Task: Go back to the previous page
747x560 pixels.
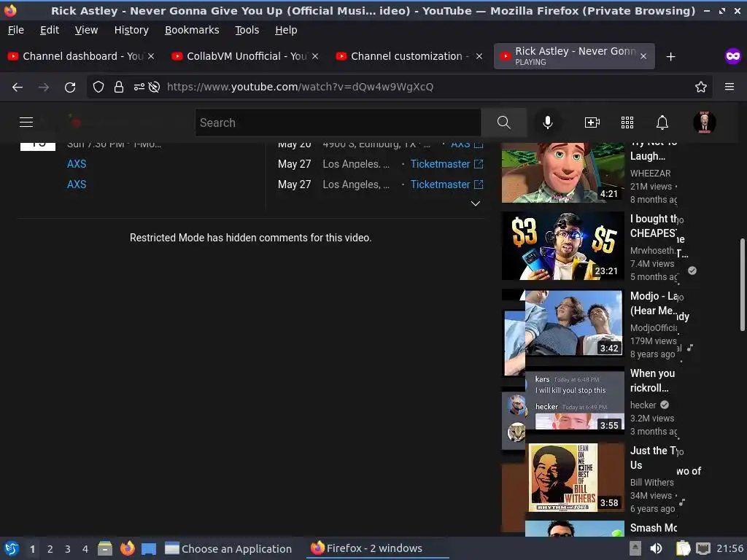Action: pos(18,87)
